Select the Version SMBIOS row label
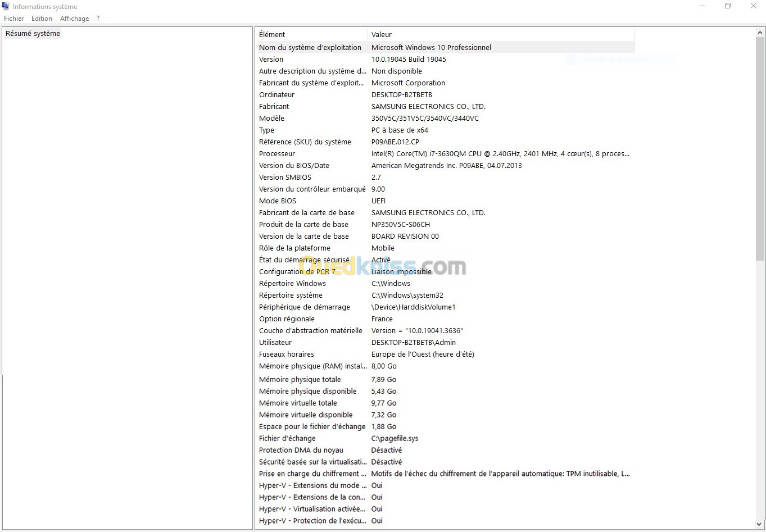Viewport: 766px width, 532px height. click(285, 178)
